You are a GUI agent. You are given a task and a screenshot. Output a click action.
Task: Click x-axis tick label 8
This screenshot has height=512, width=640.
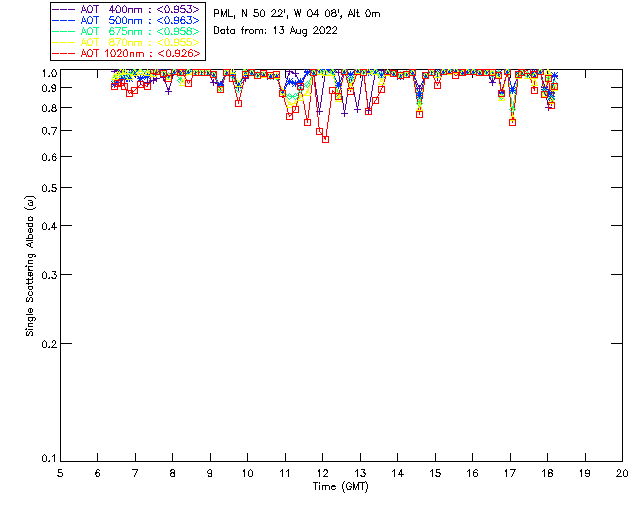click(x=172, y=473)
